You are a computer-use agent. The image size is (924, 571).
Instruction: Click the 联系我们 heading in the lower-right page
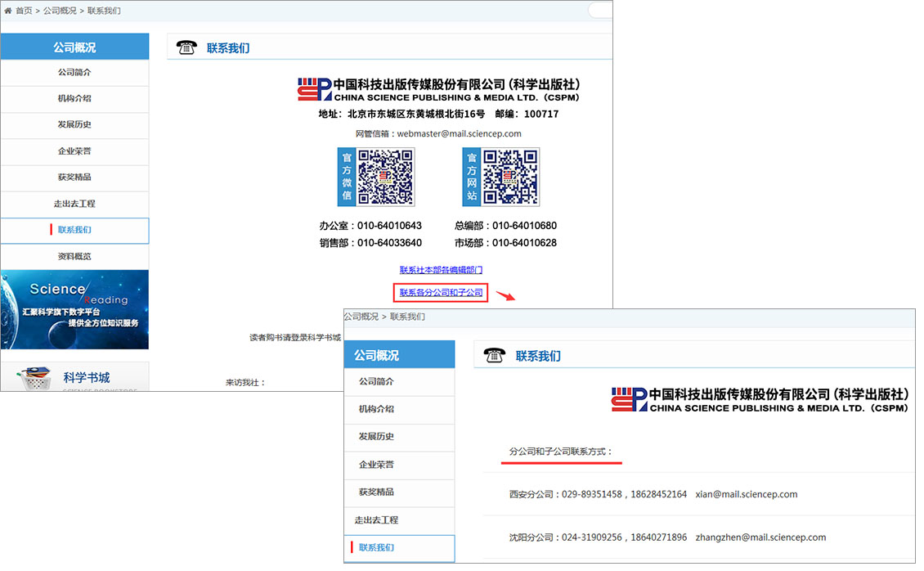[538, 356]
